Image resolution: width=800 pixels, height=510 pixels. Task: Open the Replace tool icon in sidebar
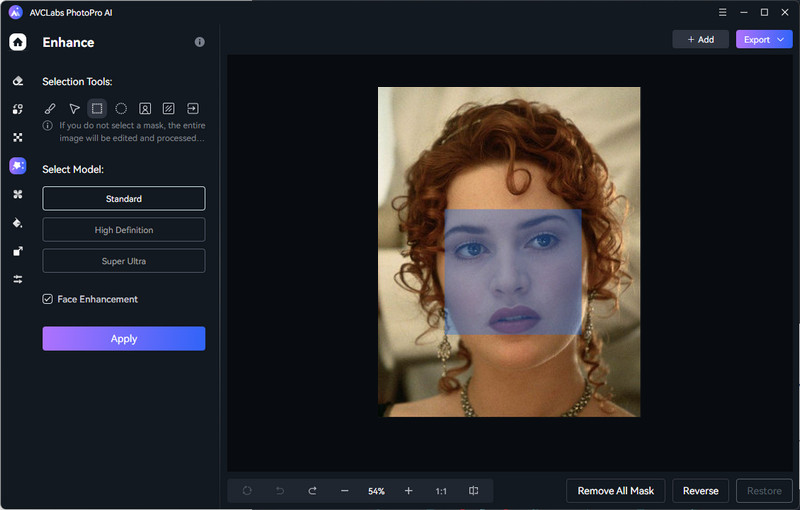18,109
